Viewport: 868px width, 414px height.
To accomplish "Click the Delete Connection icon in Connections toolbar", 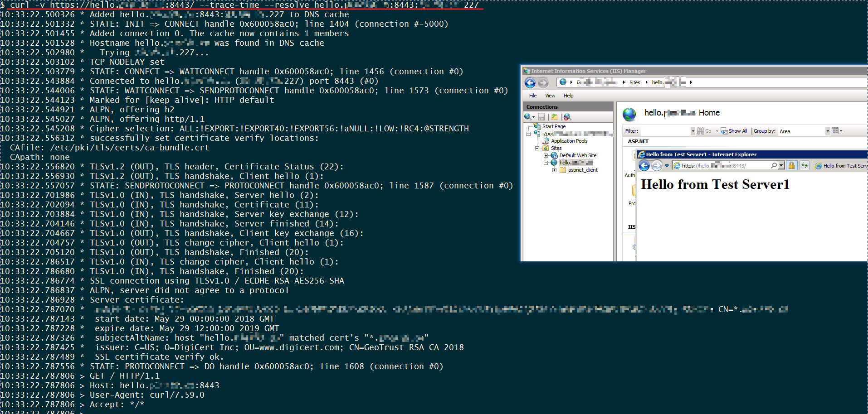I will coord(567,117).
